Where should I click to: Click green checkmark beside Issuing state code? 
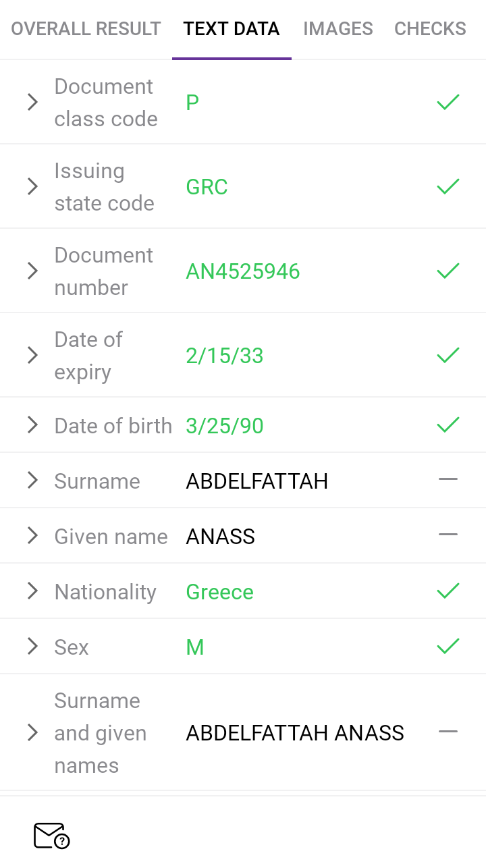(x=448, y=187)
